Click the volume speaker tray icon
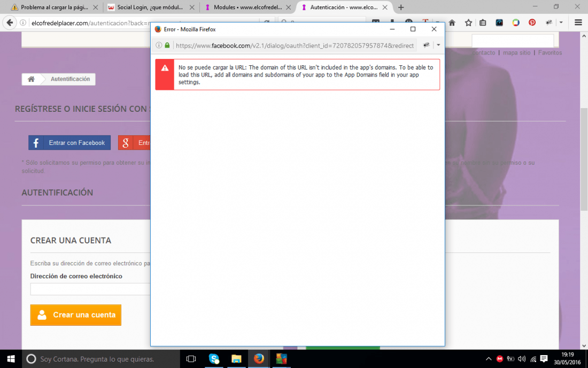Screen dimensions: 588x368 pos(522,359)
